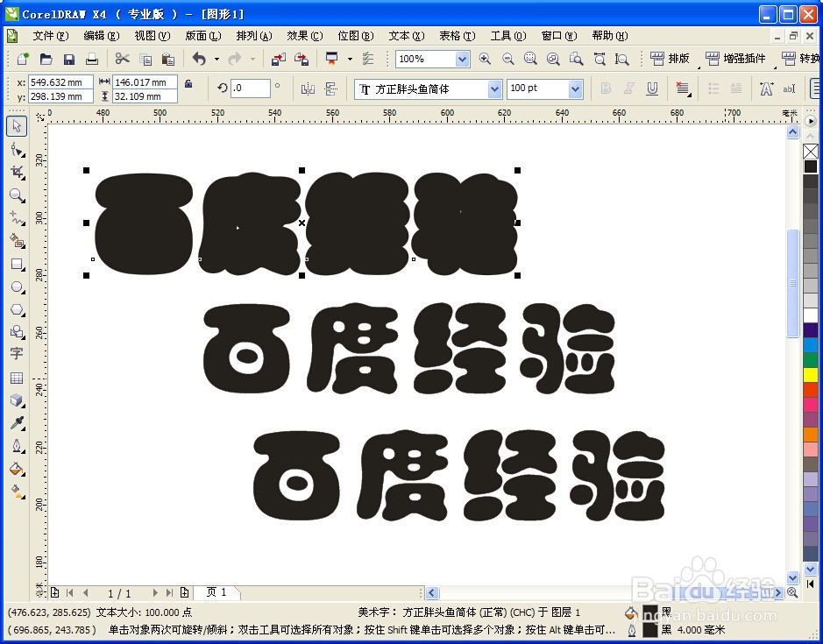Screen dimensions: 823x644
Task: Click the Zoom In magnifier icon
Action: coord(485,59)
